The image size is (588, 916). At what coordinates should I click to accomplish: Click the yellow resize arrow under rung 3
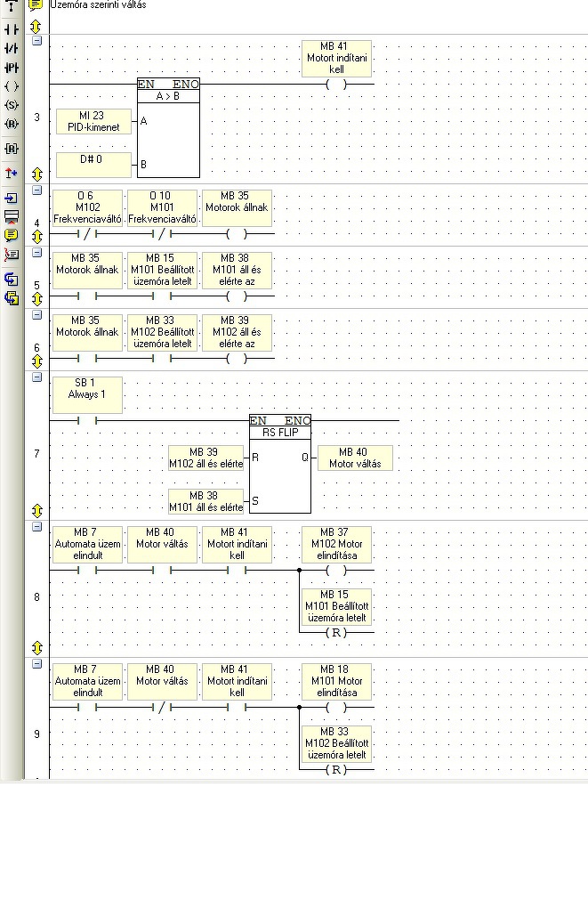point(36,174)
